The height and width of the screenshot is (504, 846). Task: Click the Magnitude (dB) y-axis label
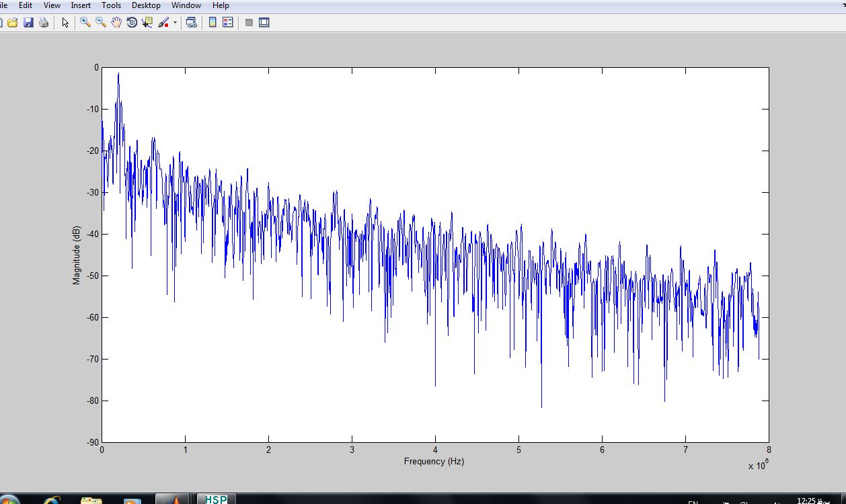77,255
